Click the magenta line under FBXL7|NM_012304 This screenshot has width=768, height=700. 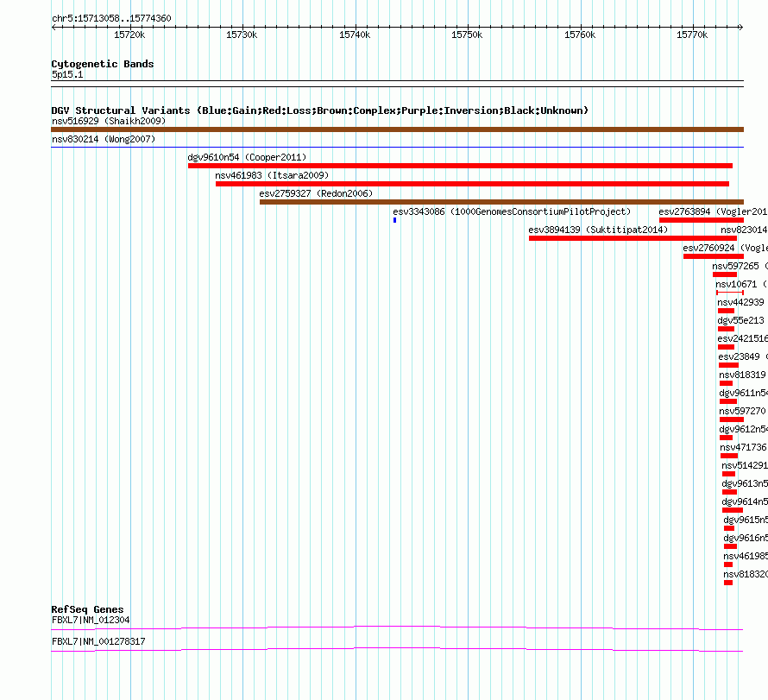pyautogui.click(x=397, y=628)
